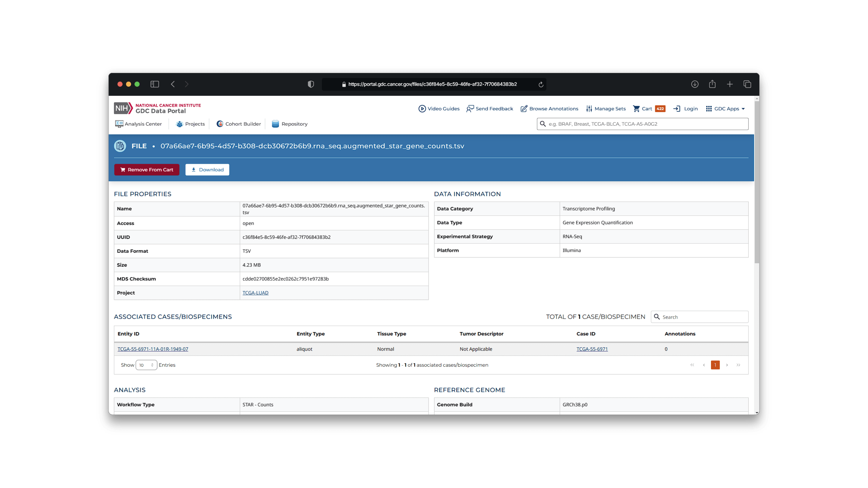
Task: Open the Show entries count selector
Action: pyautogui.click(x=146, y=365)
